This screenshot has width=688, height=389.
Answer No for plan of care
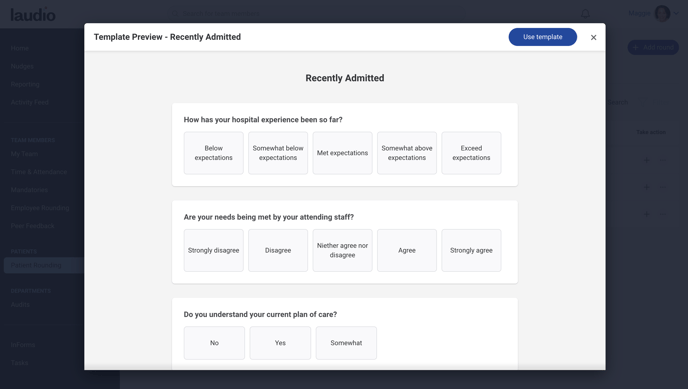pos(214,343)
